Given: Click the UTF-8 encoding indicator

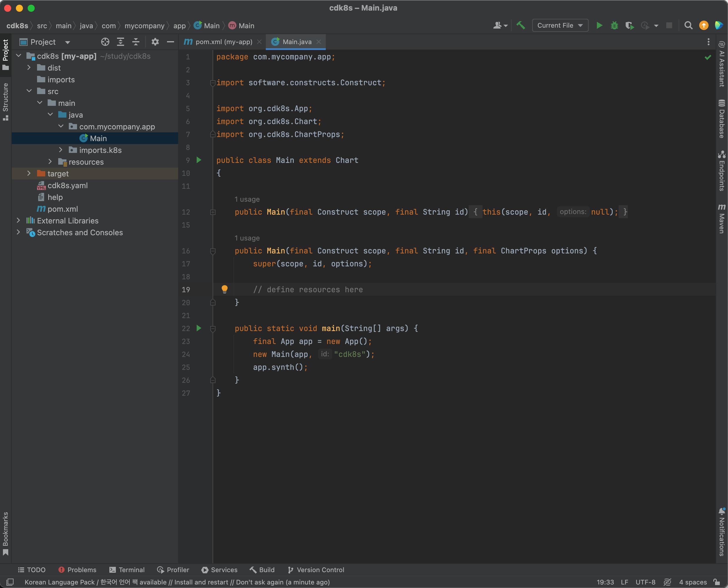Looking at the screenshot, I should [x=645, y=582].
